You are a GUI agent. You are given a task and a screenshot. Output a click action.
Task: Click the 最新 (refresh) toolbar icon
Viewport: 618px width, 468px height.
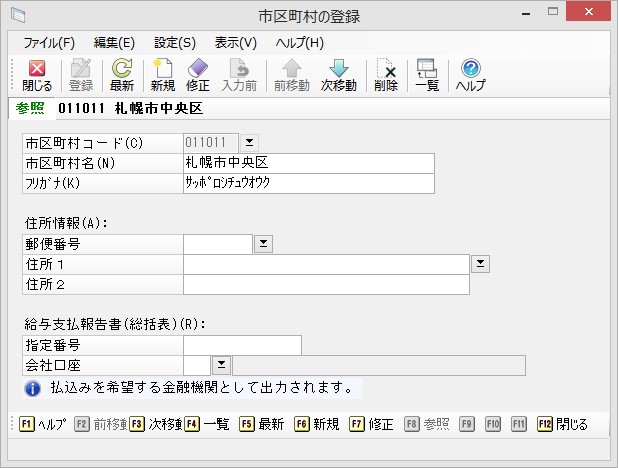[122, 75]
